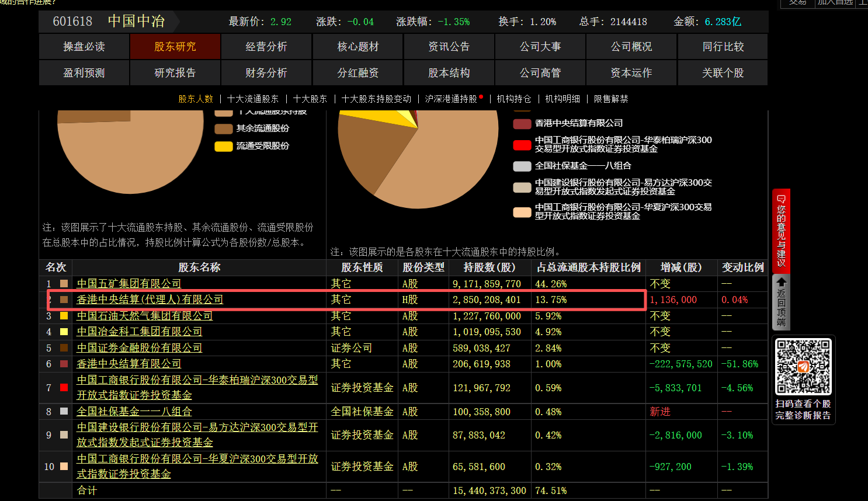868x501 pixels.
Task: Open the 操盘必读 tab
Action: [84, 47]
